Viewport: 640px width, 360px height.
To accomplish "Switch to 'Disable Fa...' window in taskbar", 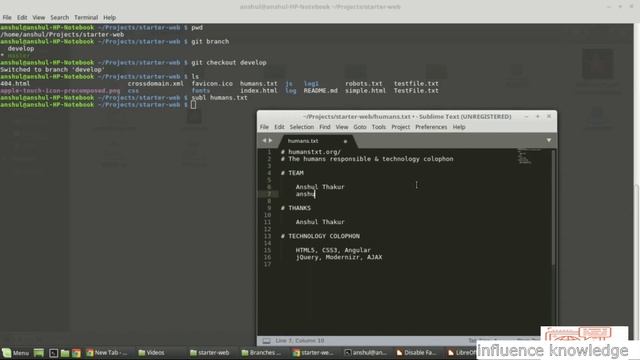I will pyautogui.click(x=416, y=353).
